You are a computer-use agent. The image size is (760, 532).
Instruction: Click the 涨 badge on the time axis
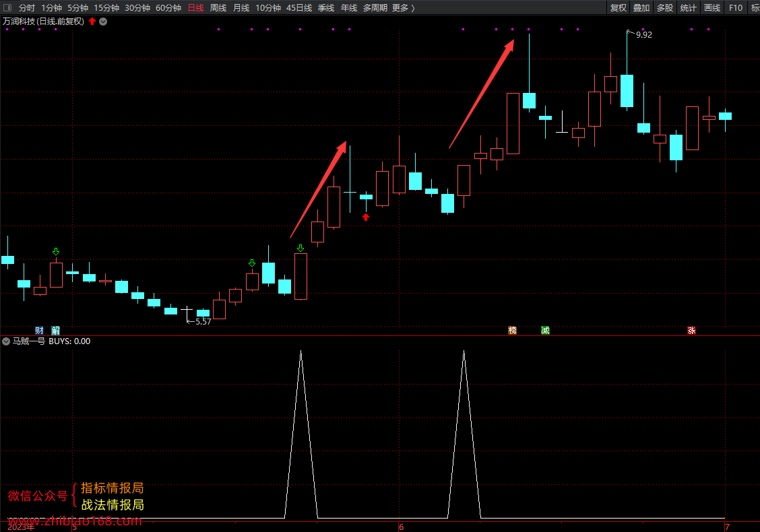pyautogui.click(x=692, y=331)
